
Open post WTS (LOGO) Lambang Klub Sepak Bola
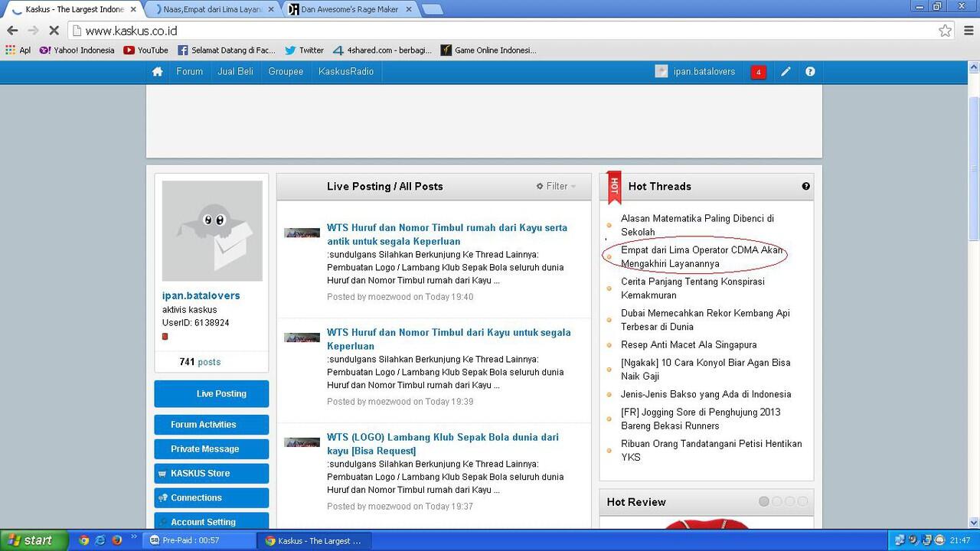click(x=443, y=444)
